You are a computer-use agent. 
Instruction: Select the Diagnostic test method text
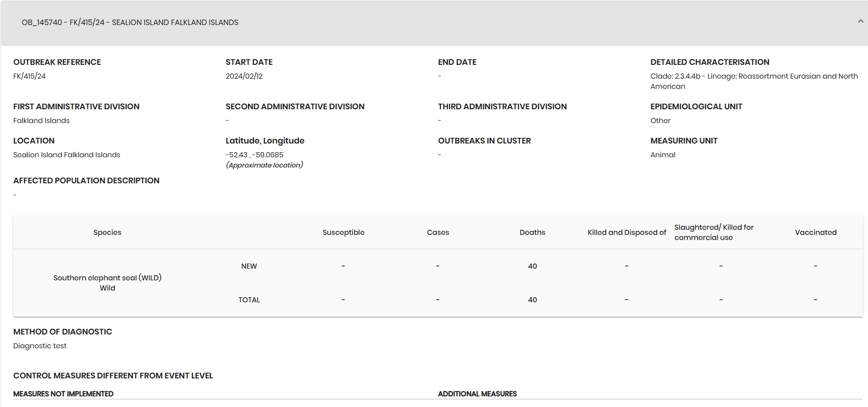click(40, 346)
